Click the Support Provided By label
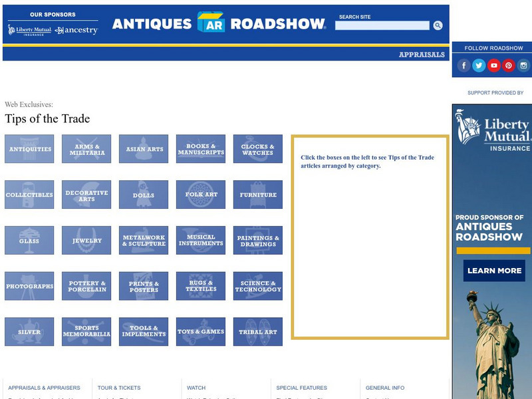Image resolution: width=532 pixels, height=399 pixels. [x=495, y=92]
